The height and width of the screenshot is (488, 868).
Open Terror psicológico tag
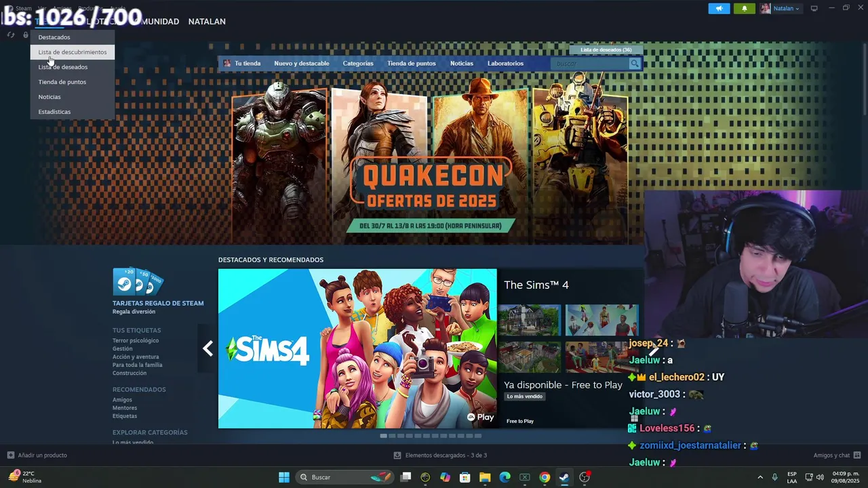(x=136, y=341)
